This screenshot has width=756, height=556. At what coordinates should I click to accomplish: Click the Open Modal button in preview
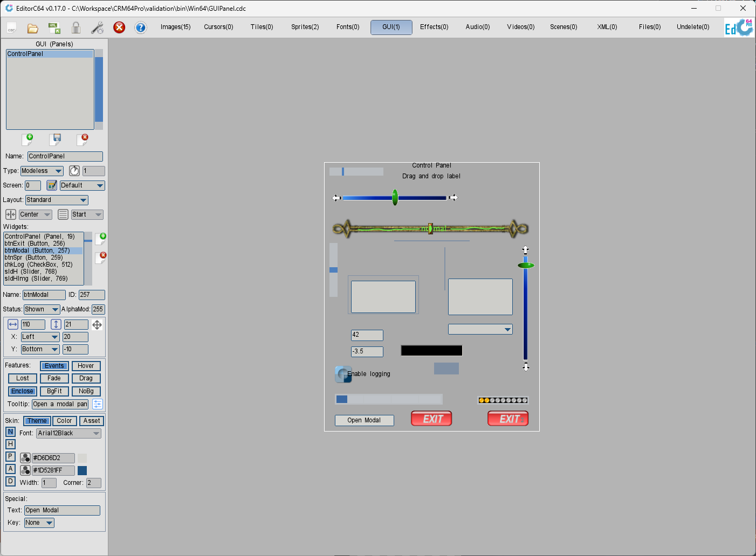pyautogui.click(x=364, y=420)
